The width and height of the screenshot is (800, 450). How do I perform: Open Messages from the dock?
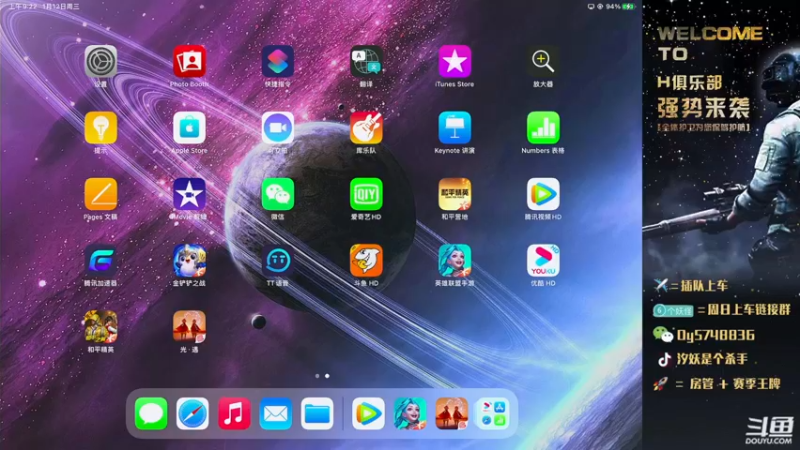coord(151,413)
